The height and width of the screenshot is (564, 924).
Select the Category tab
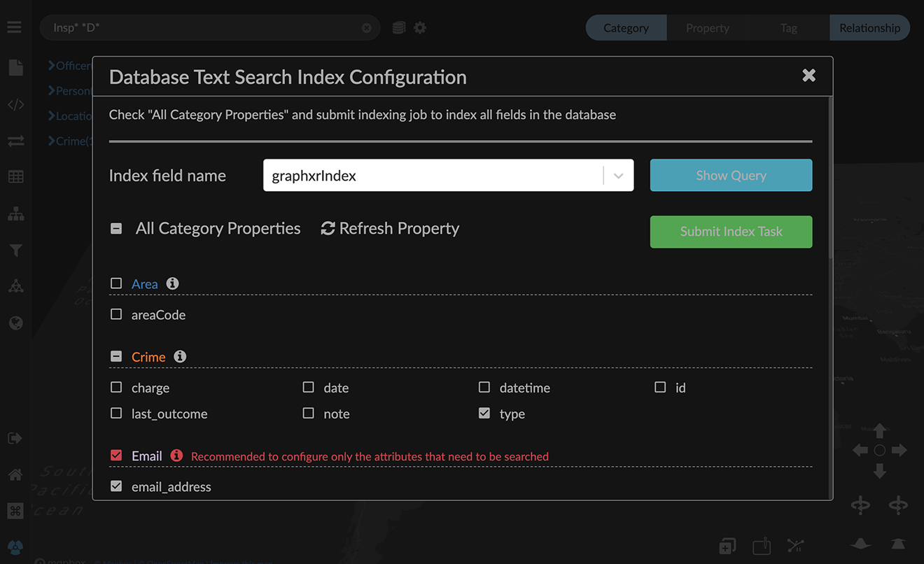[625, 28]
